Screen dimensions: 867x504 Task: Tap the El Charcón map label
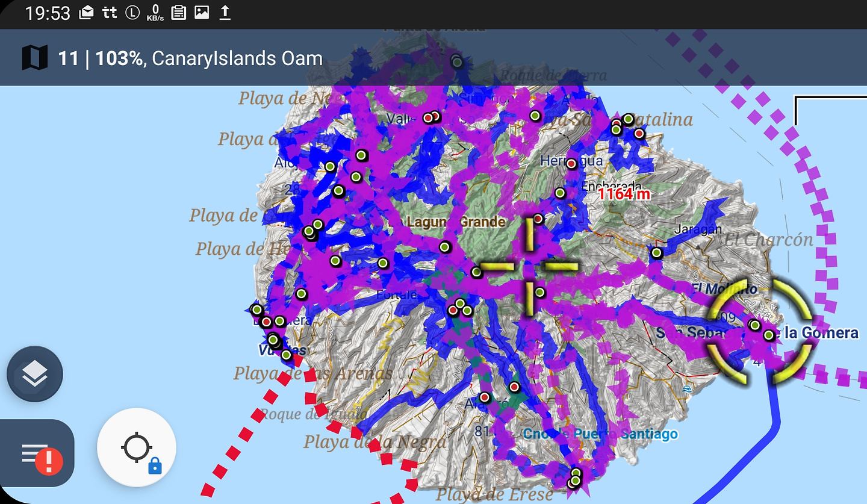768,239
